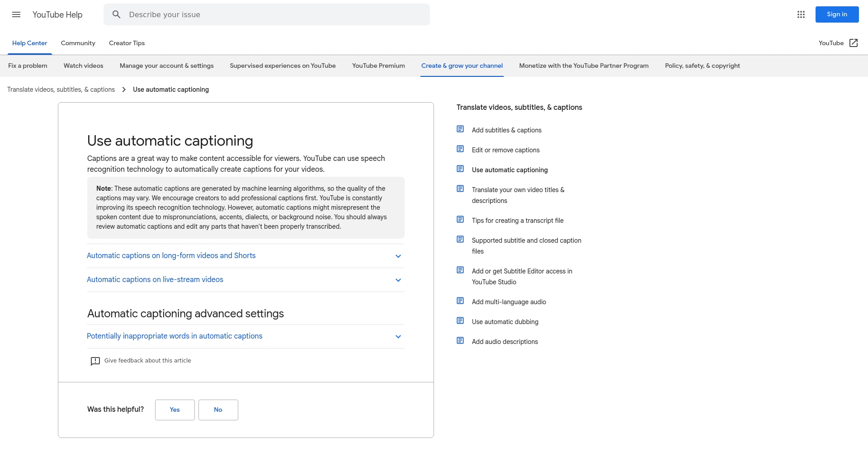Click the Use automatic captioning breadcrumb text
Viewport: 868px width, 452px height.
[171, 89]
